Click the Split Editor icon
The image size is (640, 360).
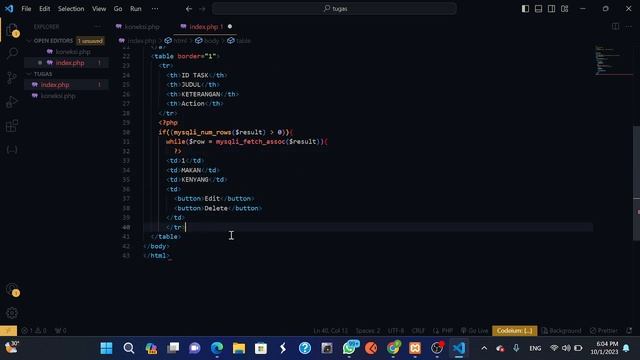point(615,27)
